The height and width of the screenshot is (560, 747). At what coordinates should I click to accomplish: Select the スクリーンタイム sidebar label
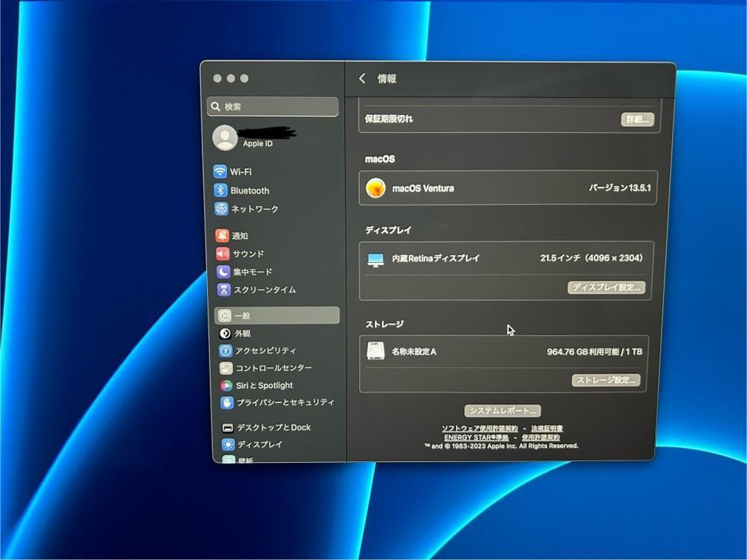point(265,289)
